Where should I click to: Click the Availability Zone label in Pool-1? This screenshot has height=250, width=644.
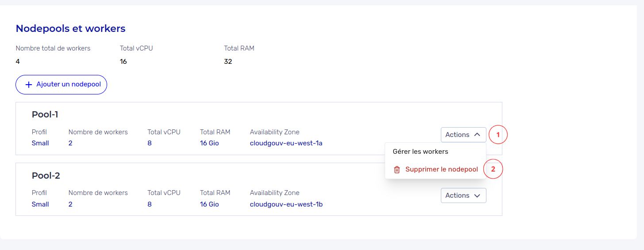tap(275, 132)
